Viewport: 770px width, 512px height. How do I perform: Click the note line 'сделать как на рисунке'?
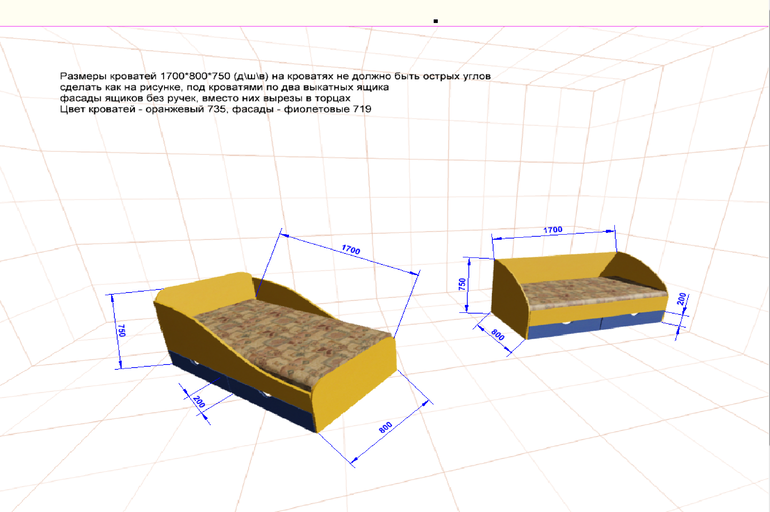point(224,87)
